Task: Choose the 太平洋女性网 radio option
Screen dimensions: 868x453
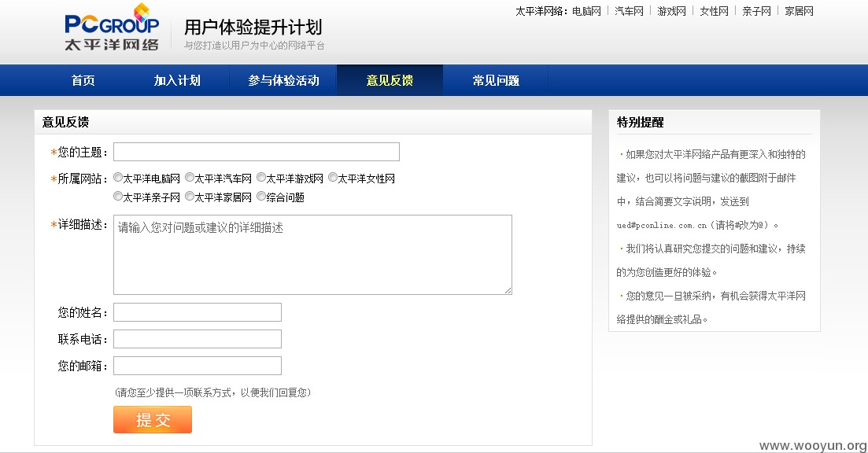Action: [333, 177]
